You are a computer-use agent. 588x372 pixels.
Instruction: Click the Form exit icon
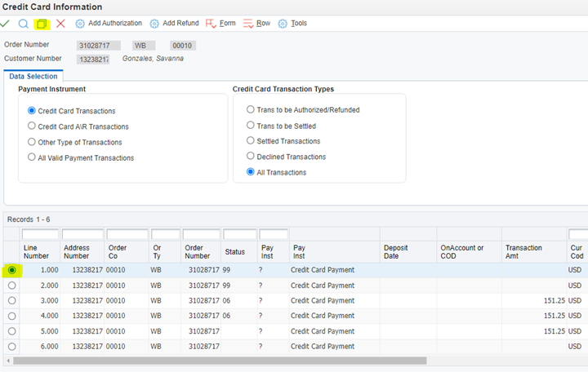pos(211,24)
